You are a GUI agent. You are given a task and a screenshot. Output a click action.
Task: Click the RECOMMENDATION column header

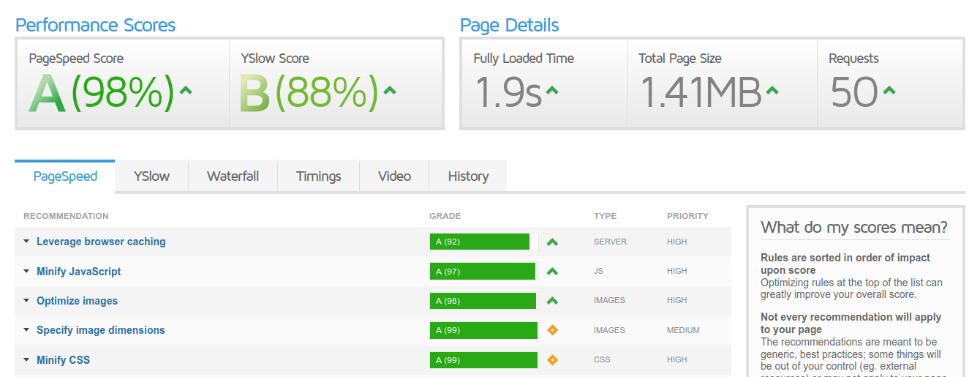click(x=66, y=216)
